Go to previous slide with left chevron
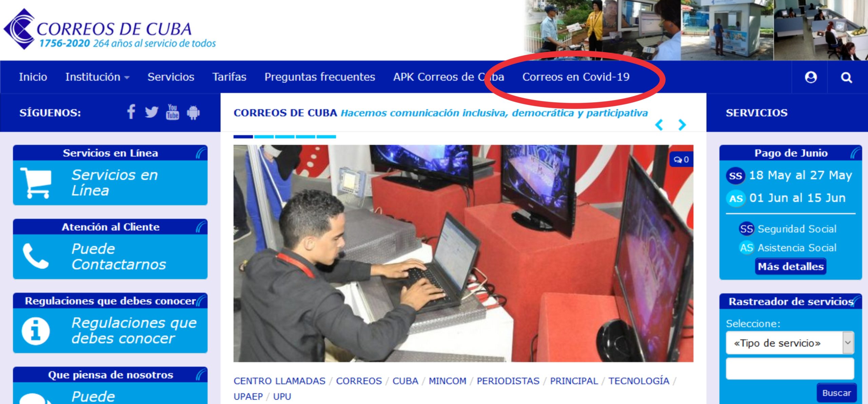Viewport: 868px width, 404px height. pyautogui.click(x=659, y=125)
